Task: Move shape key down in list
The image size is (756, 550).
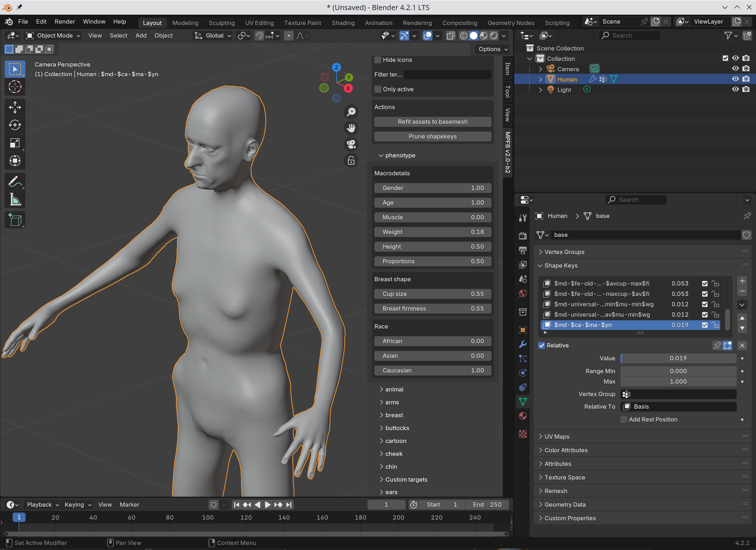Action: (x=742, y=328)
